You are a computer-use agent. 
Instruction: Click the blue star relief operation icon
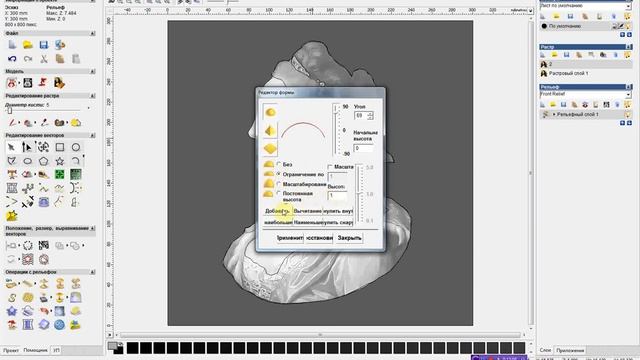pos(11,311)
